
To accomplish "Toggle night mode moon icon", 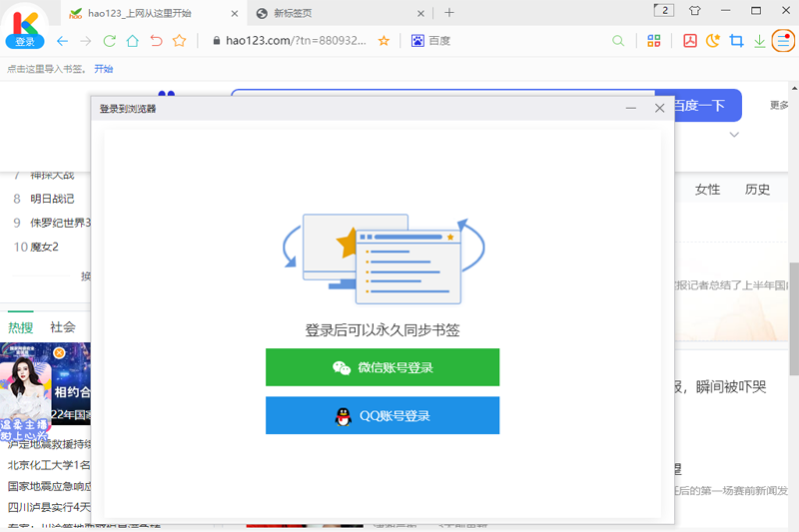I will (x=713, y=41).
